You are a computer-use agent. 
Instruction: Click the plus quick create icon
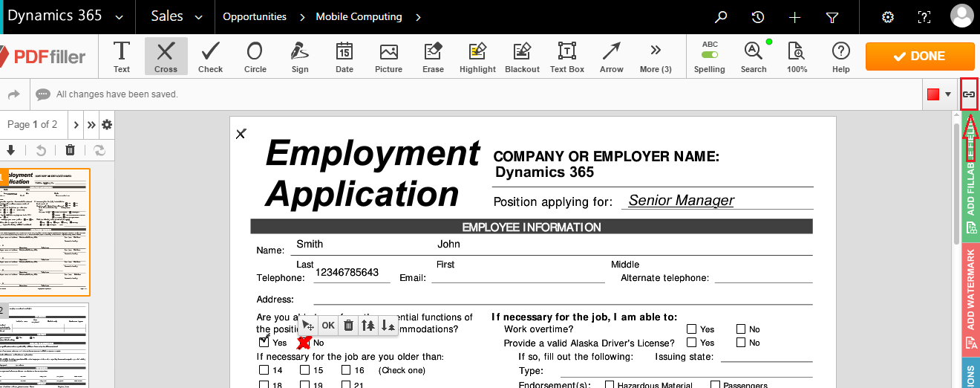[795, 17]
